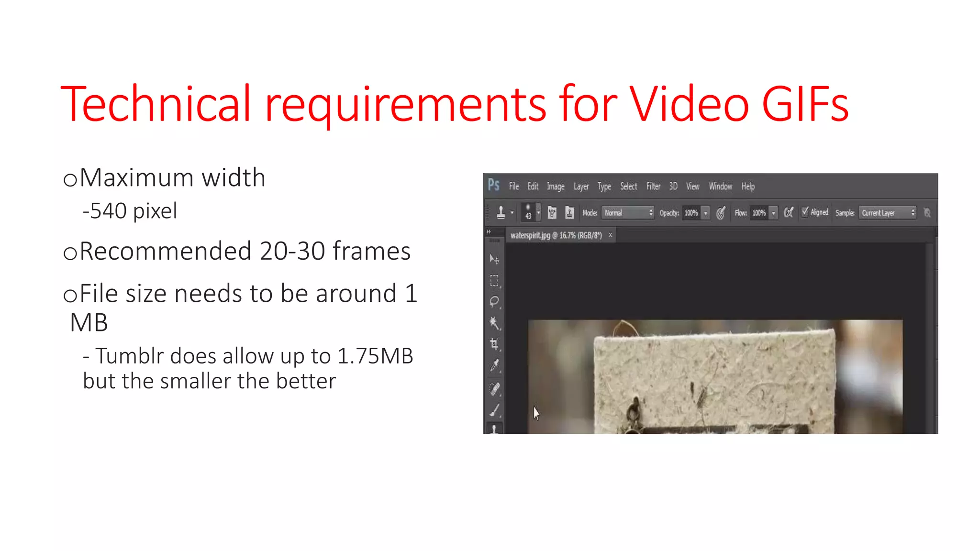The width and height of the screenshot is (980, 551).
Task: Click the Flow 100% value field
Action: pyautogui.click(x=759, y=213)
